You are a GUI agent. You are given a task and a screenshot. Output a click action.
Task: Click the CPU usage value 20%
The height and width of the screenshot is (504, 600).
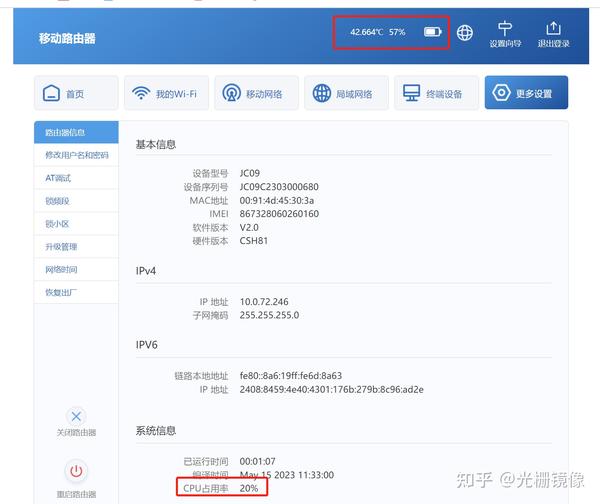click(x=249, y=488)
